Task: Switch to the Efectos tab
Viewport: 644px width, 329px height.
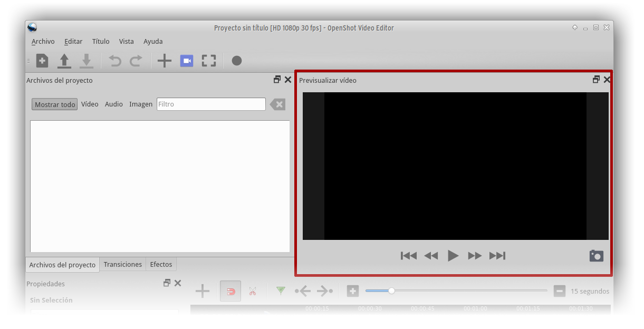Action: 161,264
